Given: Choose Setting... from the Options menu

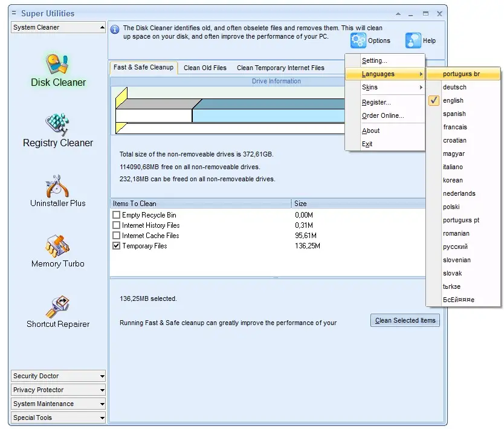Looking at the screenshot, I should tap(385, 60).
